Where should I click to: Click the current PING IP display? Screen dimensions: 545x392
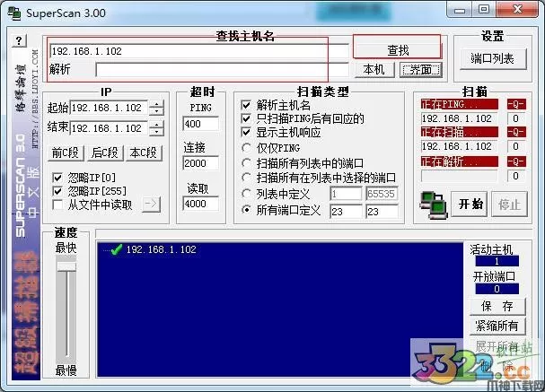[x=459, y=118]
